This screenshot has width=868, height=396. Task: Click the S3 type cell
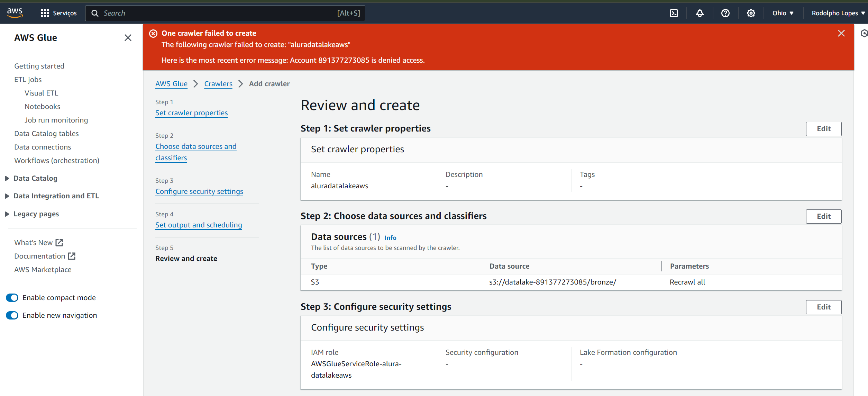click(x=315, y=282)
